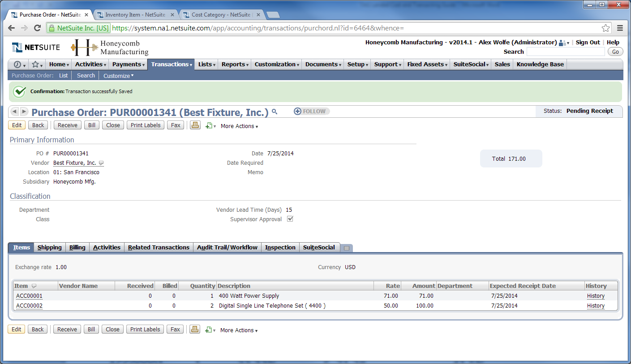
Task: Switch to the Billing subtab
Action: (x=77, y=248)
